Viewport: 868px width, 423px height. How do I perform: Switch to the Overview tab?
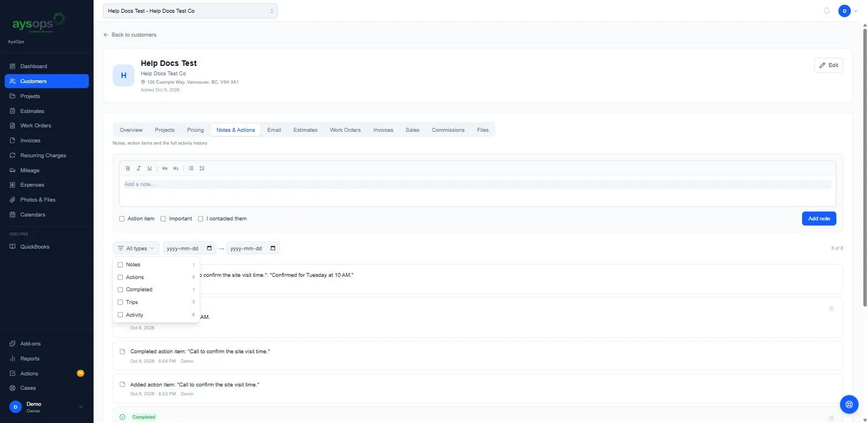pos(131,130)
